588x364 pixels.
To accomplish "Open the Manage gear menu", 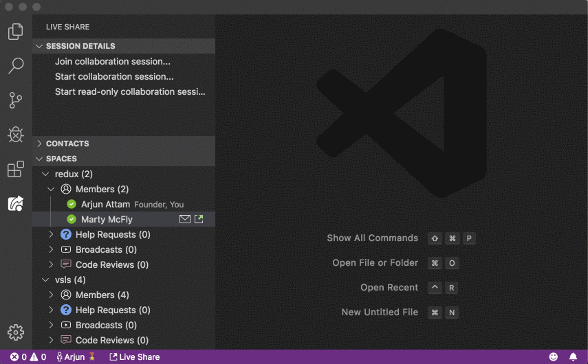I will 15,332.
